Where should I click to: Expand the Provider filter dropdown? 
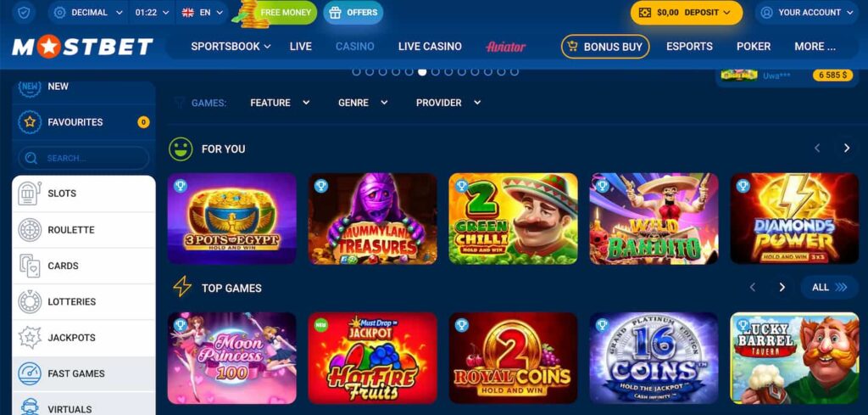(448, 103)
